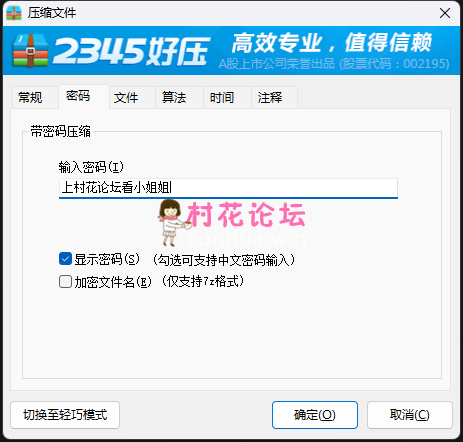
Task: Enable the 加密文件名 checkbox
Action: click(x=65, y=281)
